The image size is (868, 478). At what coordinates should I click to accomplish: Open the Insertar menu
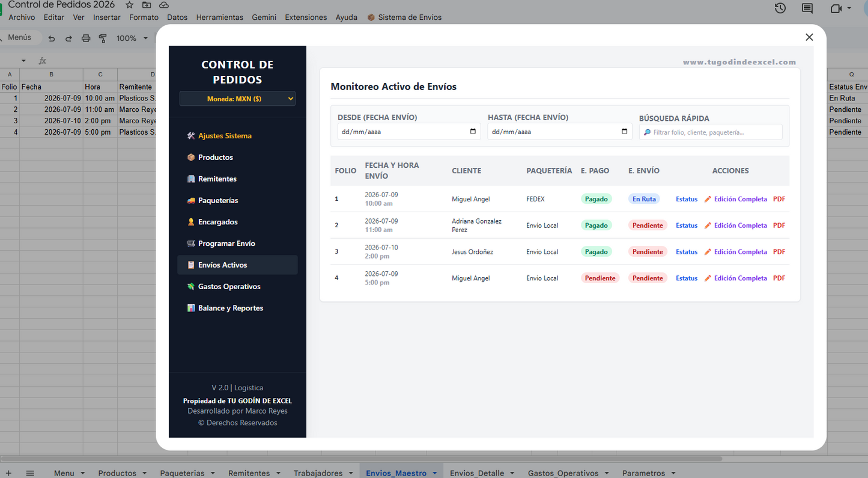[x=107, y=17]
